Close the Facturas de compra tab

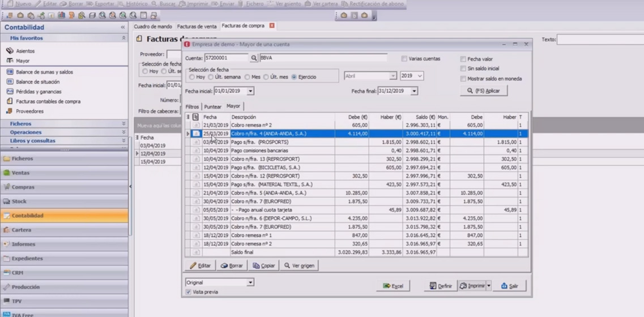(272, 26)
